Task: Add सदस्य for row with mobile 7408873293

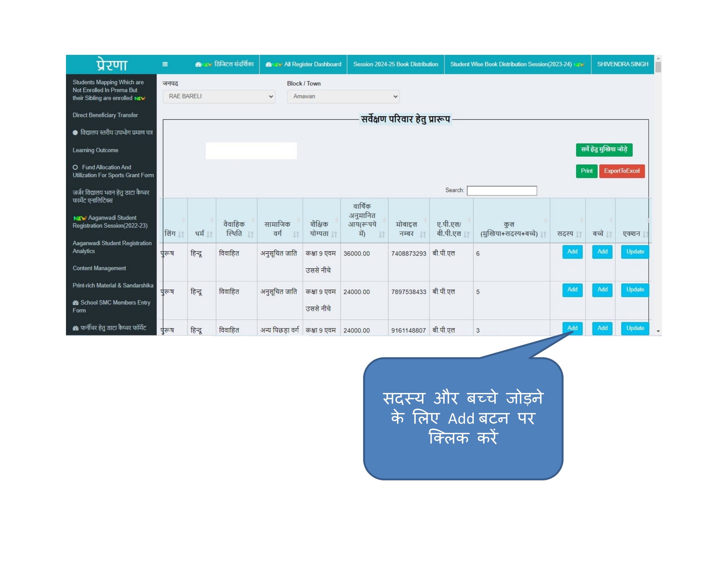Action: tap(572, 251)
